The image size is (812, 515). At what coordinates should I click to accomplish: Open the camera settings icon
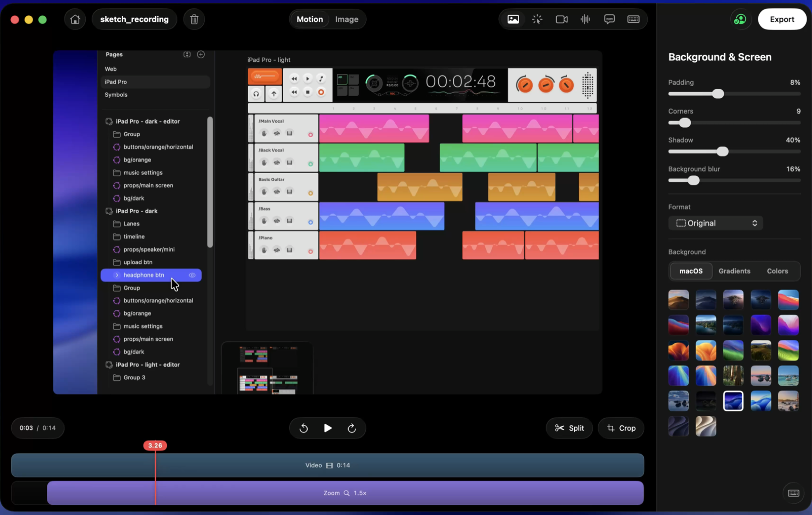(561, 19)
